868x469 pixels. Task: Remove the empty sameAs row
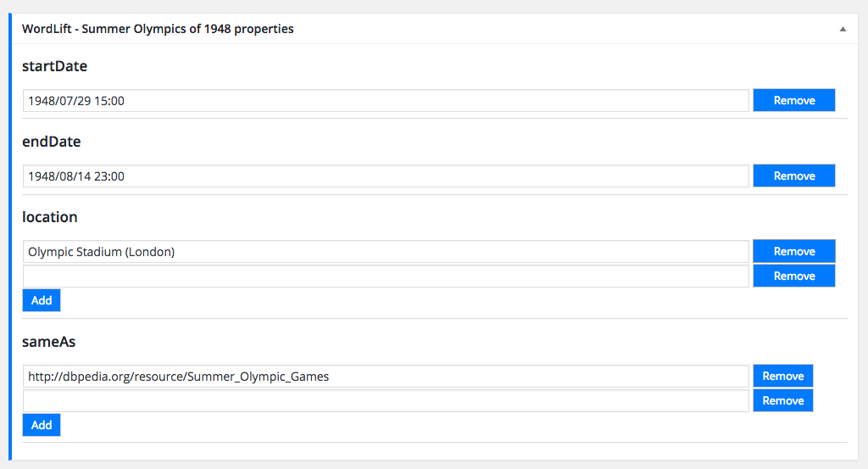[x=782, y=401]
